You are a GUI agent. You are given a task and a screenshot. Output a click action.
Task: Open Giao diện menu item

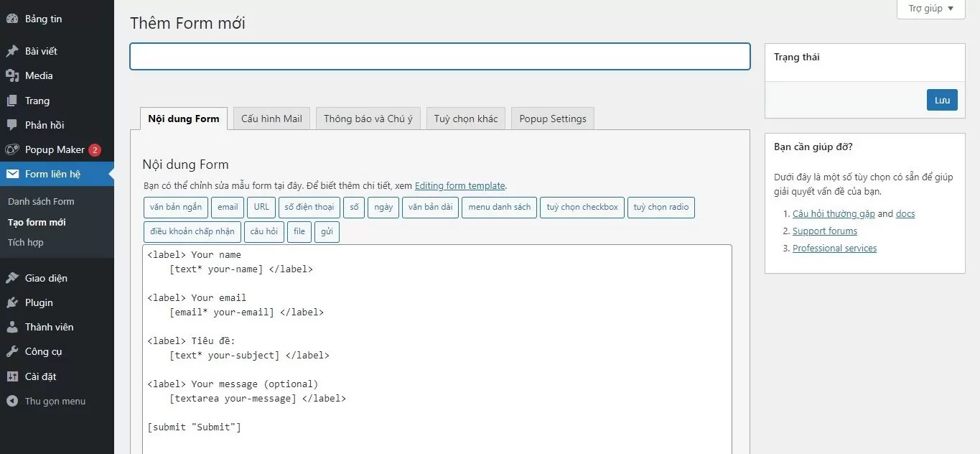[57, 278]
